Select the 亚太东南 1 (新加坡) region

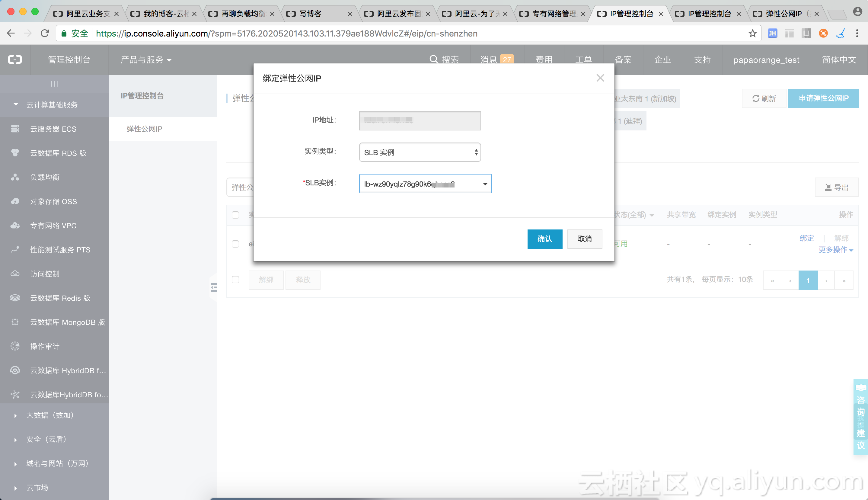(647, 98)
